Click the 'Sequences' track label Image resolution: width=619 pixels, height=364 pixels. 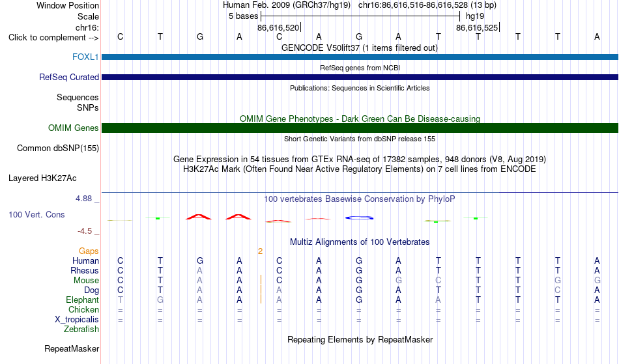[78, 98]
